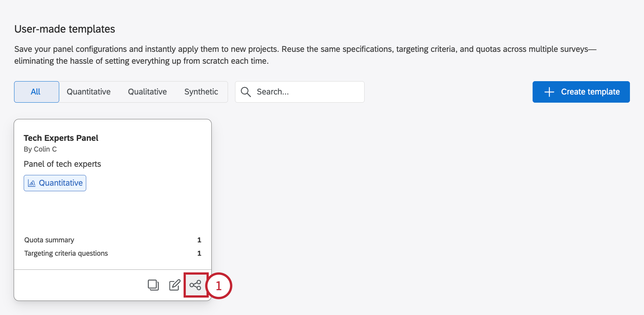Viewport: 644px width, 315px height.
Task: Click the plus icon in Create template
Action: click(x=549, y=92)
